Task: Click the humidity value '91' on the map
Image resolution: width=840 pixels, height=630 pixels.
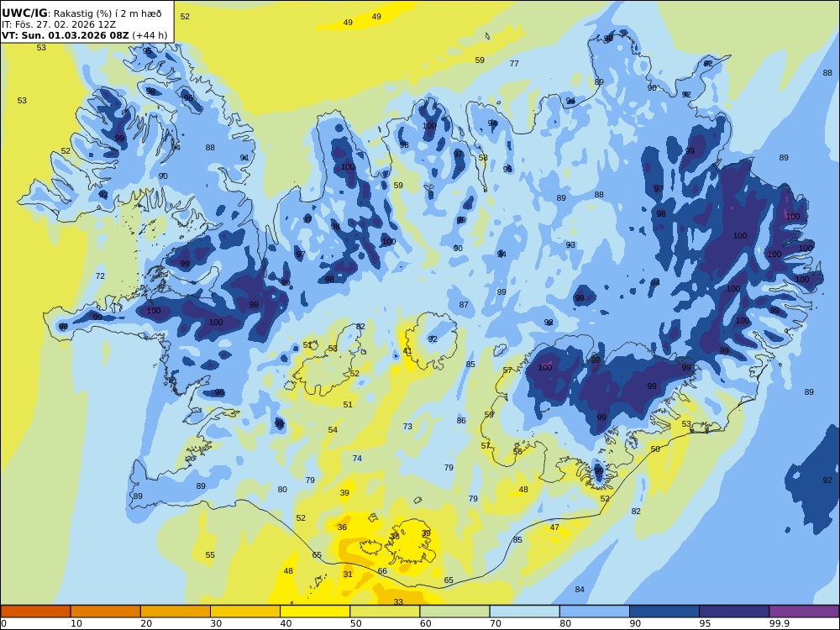Action: (x=244, y=158)
